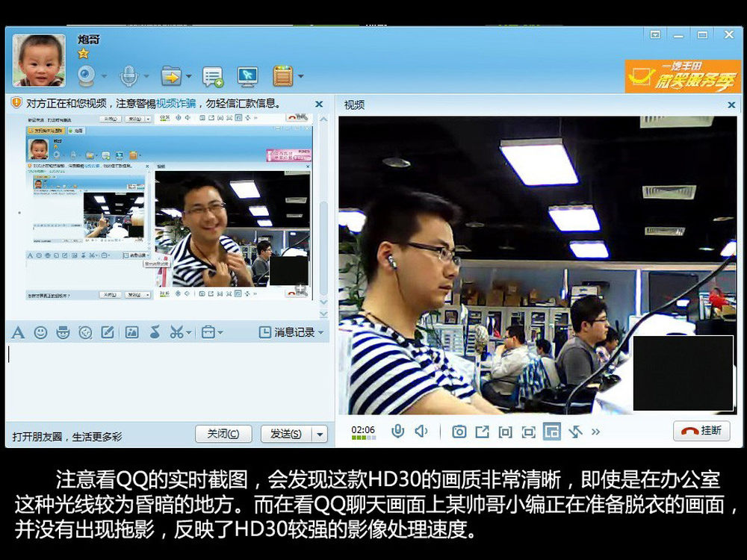The width and height of the screenshot is (747, 560).
Task: Start video call with webcam icon
Action: pyautogui.click(x=86, y=75)
